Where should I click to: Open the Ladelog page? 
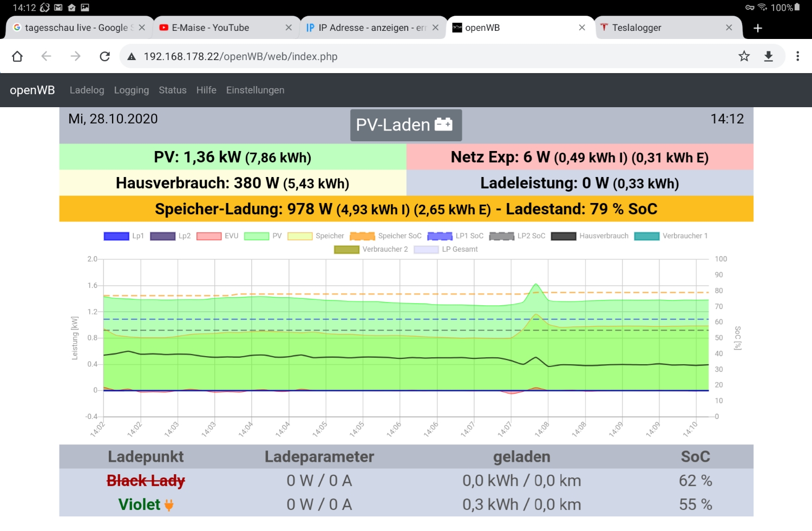[87, 90]
